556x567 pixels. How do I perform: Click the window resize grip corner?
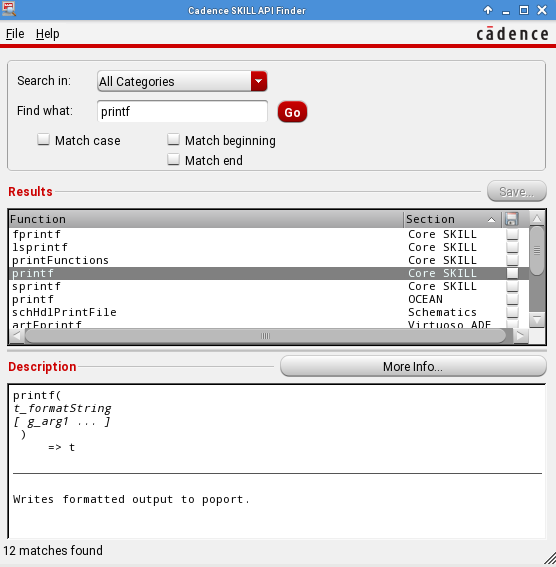[550, 558]
